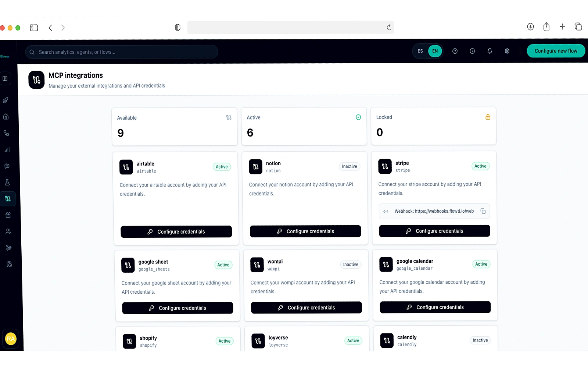The height and width of the screenshot is (368, 588).
Task: Show the browser tab overview
Action: point(578,26)
